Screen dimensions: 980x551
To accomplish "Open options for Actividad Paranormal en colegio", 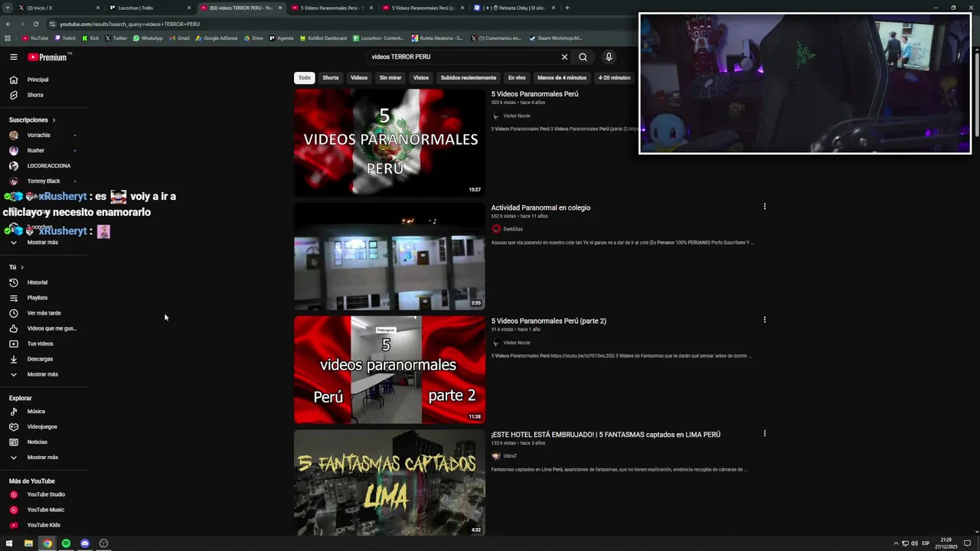I will coord(764,207).
